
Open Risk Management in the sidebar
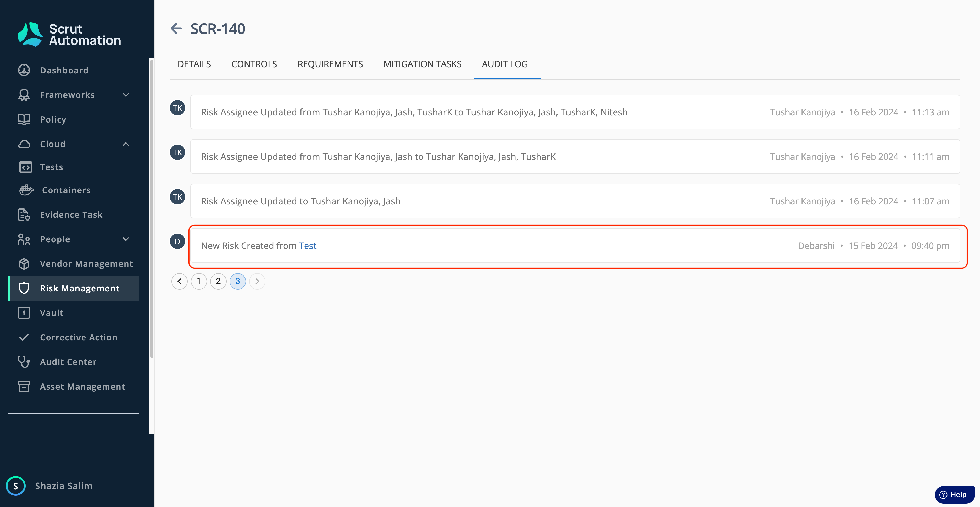[73, 288]
